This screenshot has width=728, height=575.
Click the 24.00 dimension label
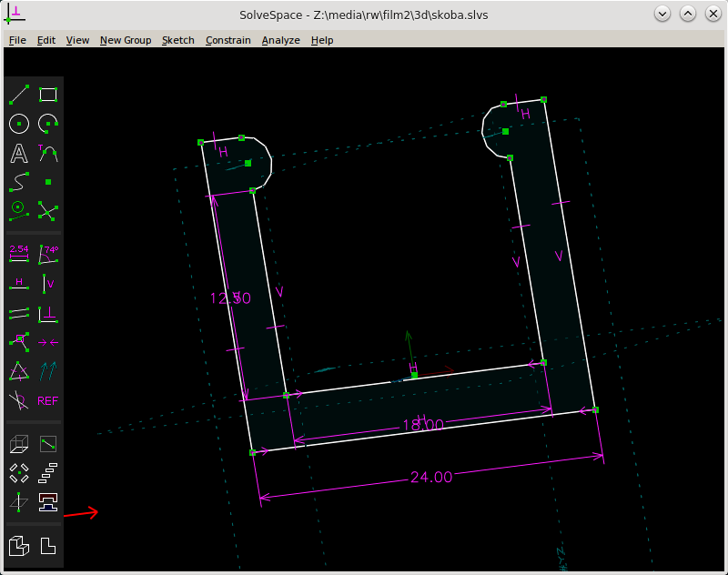430,477
